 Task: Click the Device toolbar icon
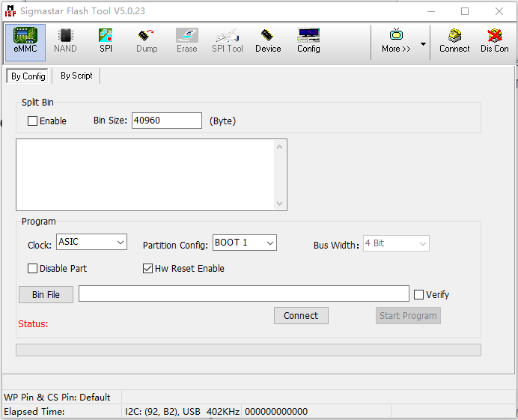tap(268, 41)
